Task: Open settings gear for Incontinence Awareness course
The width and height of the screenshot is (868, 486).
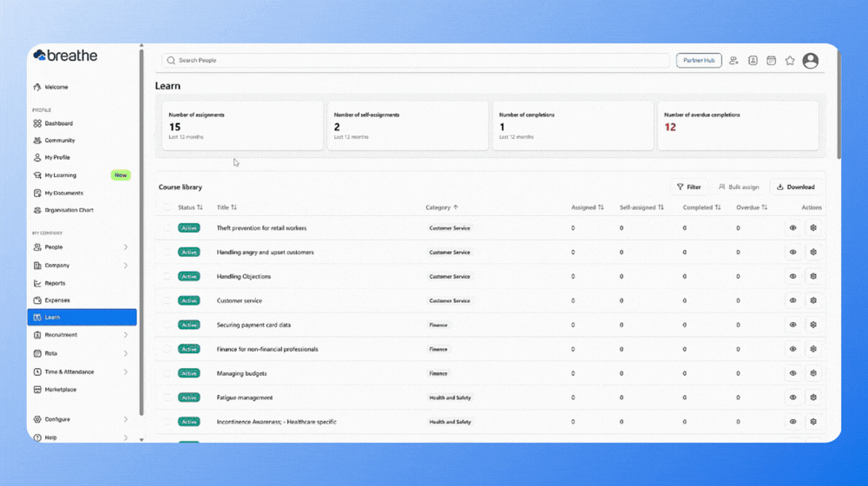Action: click(813, 422)
